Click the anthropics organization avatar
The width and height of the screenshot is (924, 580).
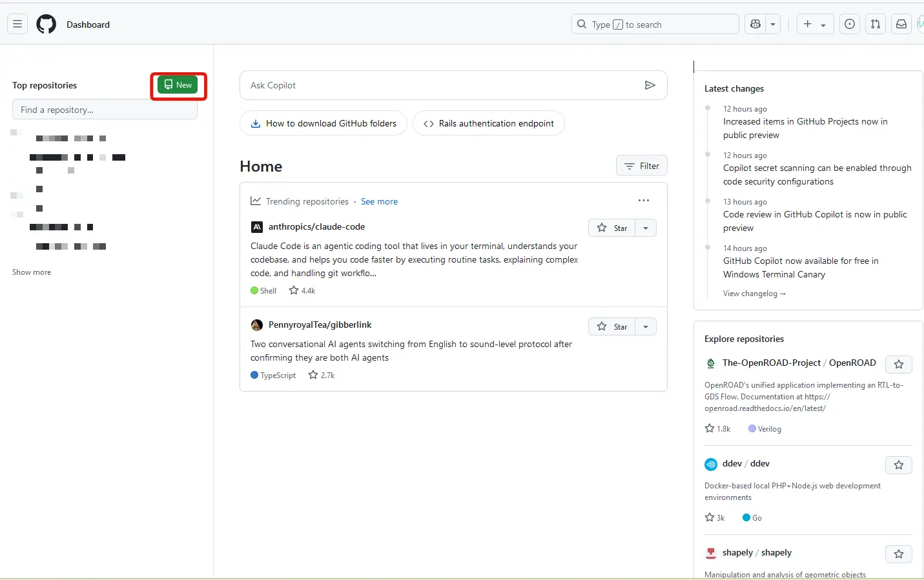click(x=257, y=227)
